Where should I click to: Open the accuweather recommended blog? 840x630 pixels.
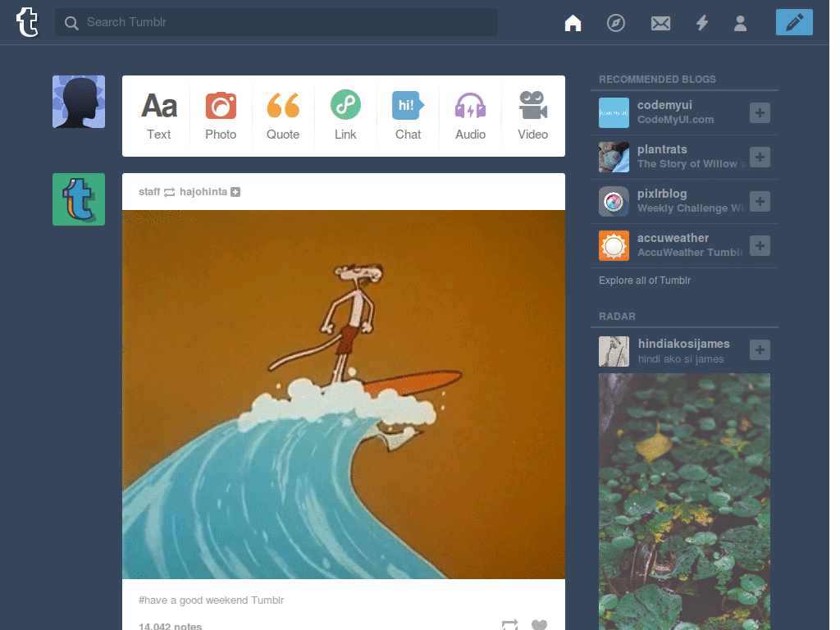(x=673, y=238)
